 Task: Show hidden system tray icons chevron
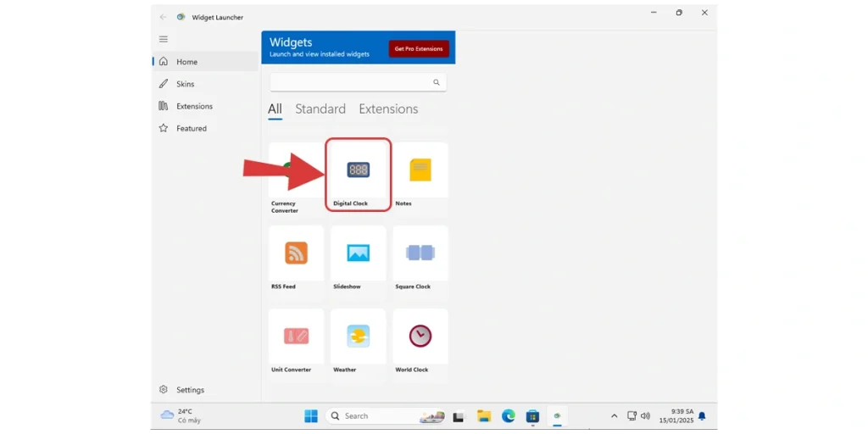(x=614, y=416)
